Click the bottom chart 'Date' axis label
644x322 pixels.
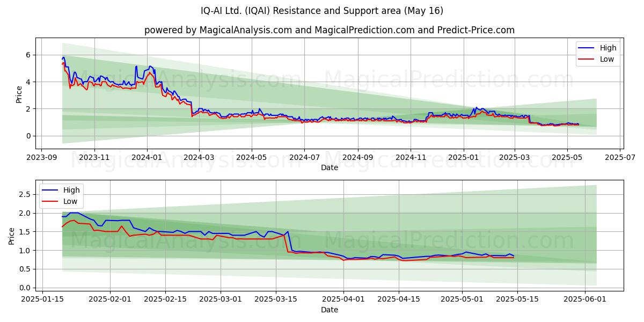[x=330, y=310]
